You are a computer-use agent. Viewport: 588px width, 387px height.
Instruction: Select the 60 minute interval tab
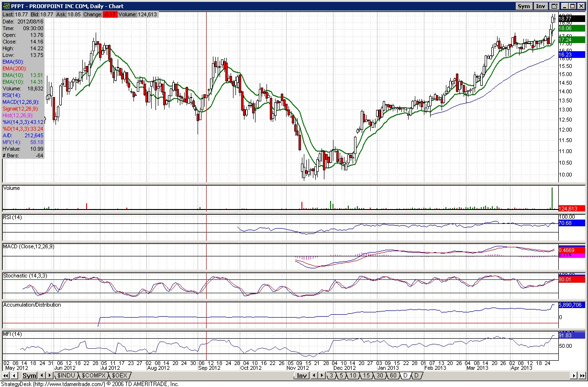[x=393, y=376]
